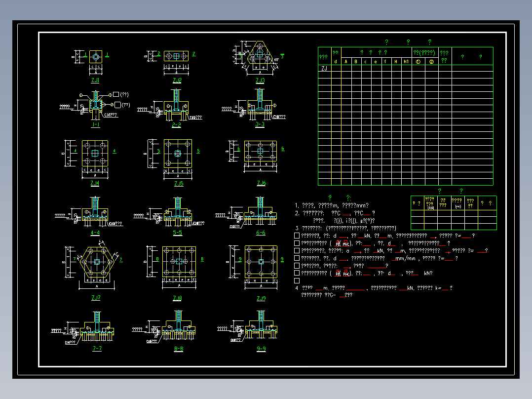
Task: Click the circled 1 column header in the table
Action: (418, 61)
